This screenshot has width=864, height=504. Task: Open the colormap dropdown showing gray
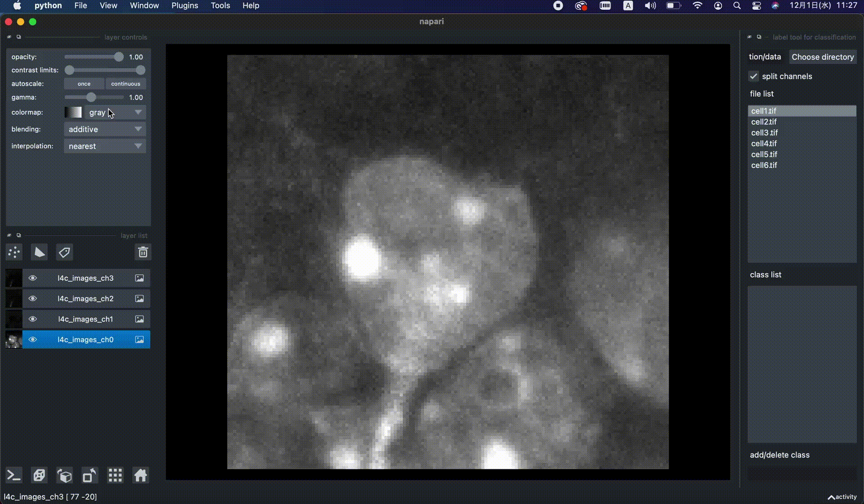tap(115, 112)
